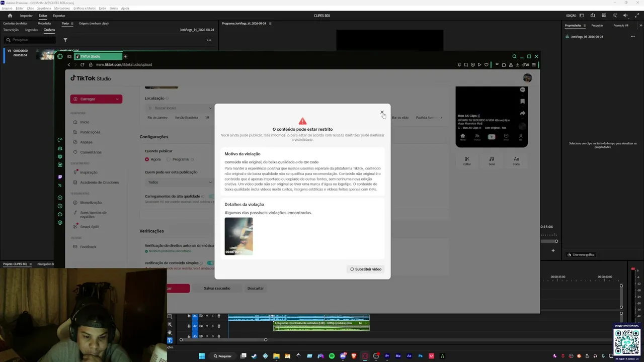
Task: Select the Hand tool in Premiere toolbar
Action: click(170, 332)
